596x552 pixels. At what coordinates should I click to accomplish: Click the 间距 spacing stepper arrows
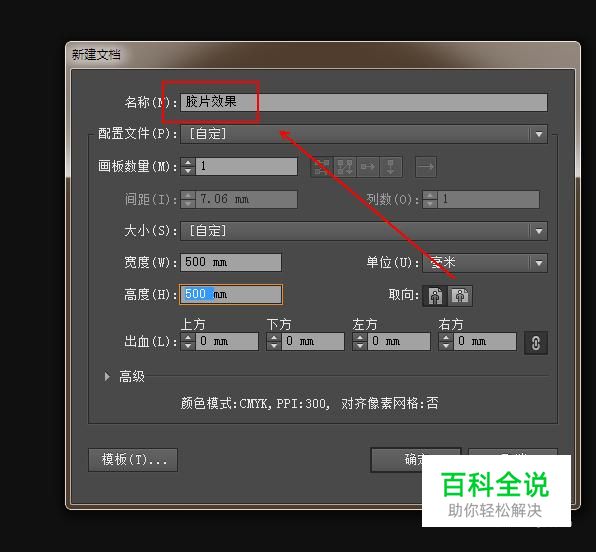tap(188, 199)
